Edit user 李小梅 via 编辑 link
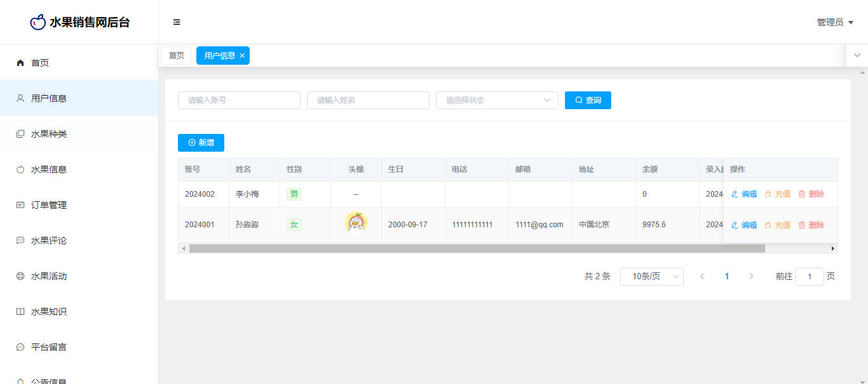The image size is (868, 384). (744, 194)
